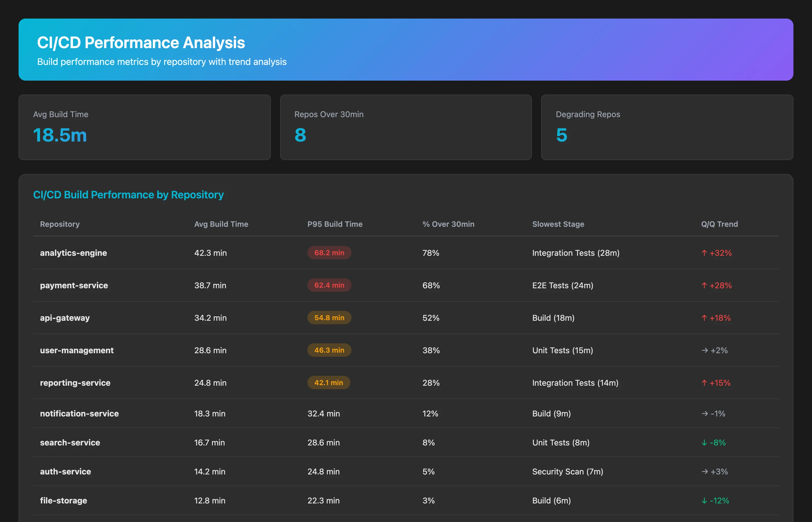Click the up arrow beside +32% trend

point(704,253)
